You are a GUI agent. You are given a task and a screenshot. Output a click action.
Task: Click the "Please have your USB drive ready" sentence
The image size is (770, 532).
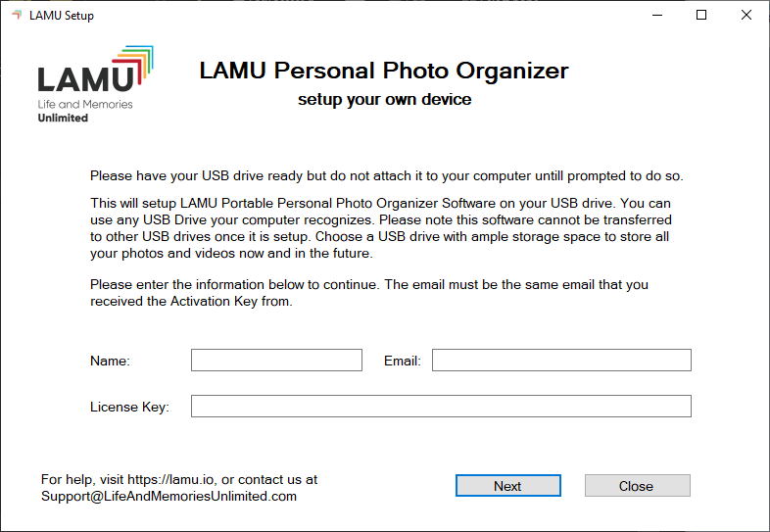pos(386,176)
